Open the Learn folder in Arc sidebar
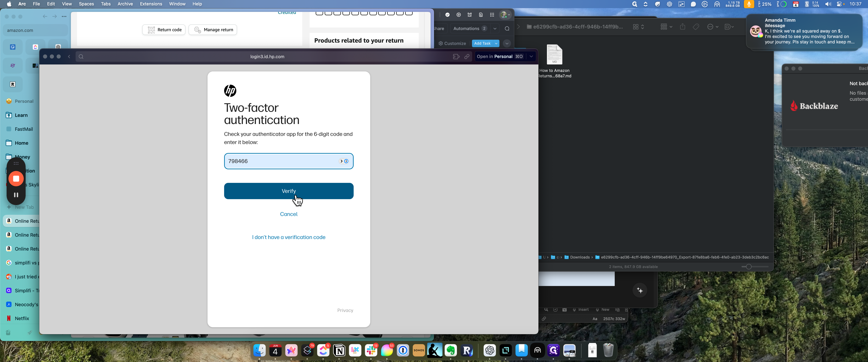The height and width of the screenshot is (362, 868). point(21,115)
